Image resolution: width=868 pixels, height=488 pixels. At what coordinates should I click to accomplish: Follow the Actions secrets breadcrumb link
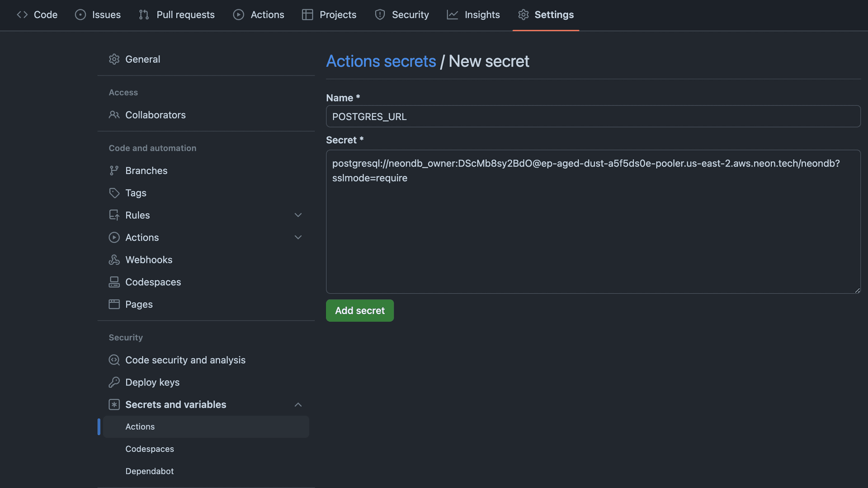pos(381,61)
